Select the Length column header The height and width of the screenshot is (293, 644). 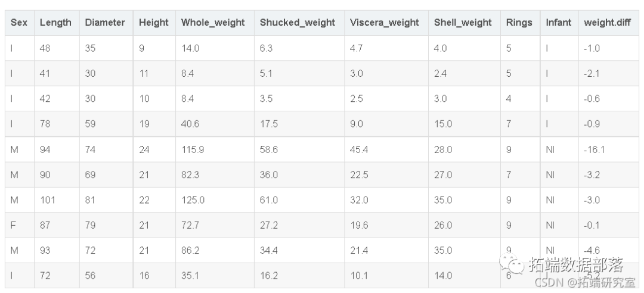tap(55, 23)
